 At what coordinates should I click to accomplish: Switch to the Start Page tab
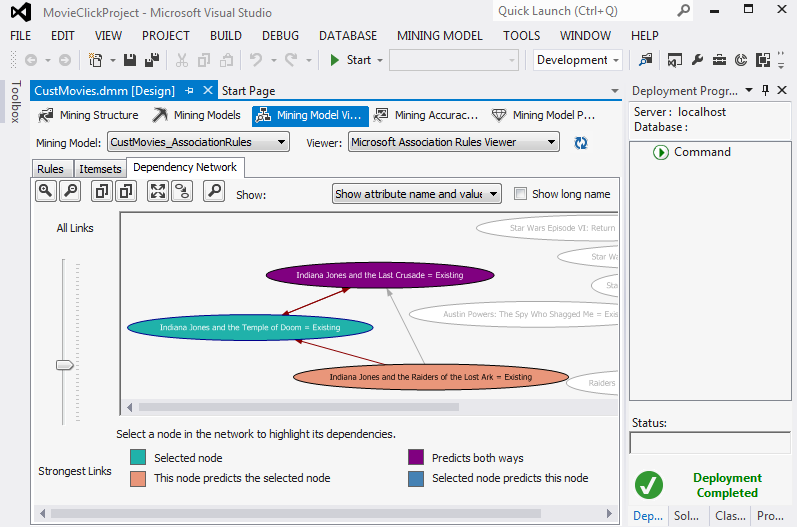click(249, 91)
